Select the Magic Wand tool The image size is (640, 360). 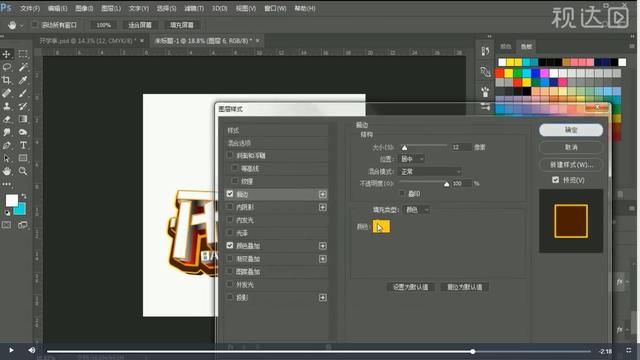coord(23,67)
